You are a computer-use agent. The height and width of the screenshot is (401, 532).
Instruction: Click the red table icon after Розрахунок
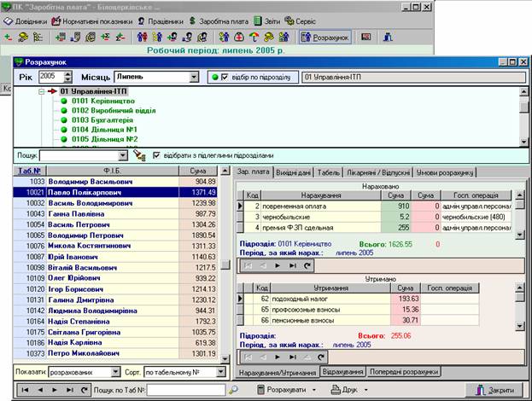[x=365, y=37]
